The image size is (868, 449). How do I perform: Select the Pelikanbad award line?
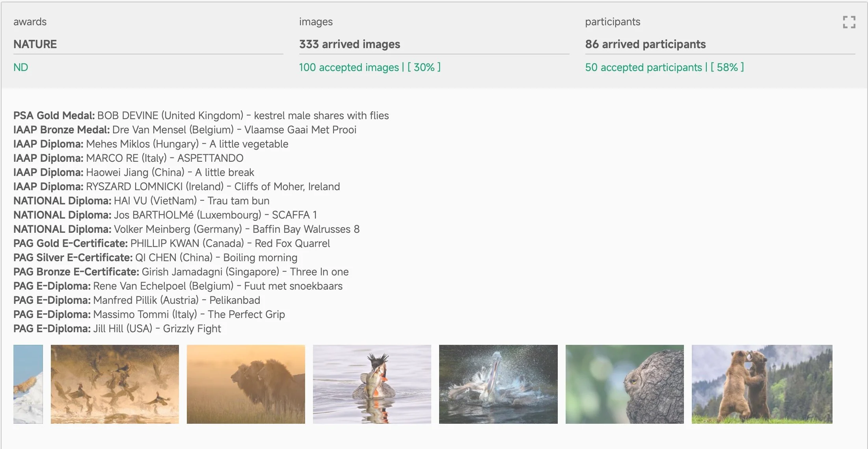(x=136, y=300)
